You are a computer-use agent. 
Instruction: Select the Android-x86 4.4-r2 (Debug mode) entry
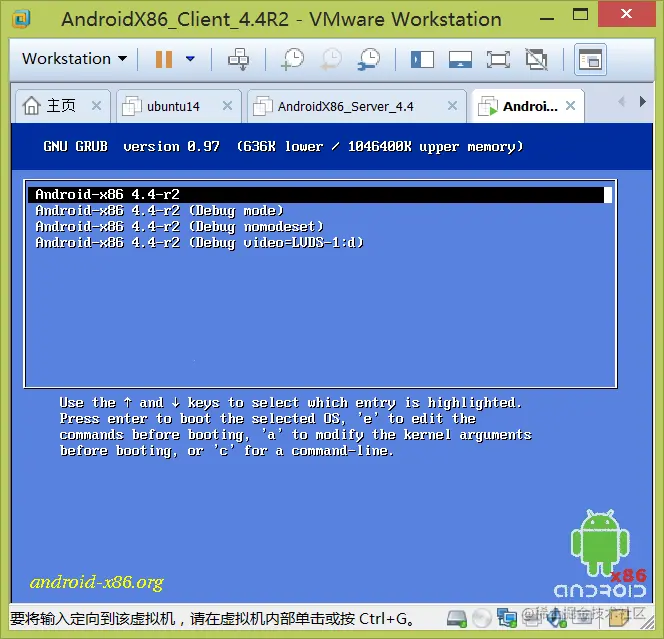[x=159, y=210]
